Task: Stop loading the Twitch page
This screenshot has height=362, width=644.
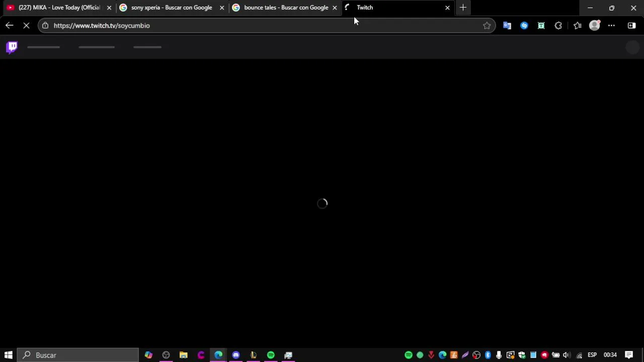Action: [26, 25]
